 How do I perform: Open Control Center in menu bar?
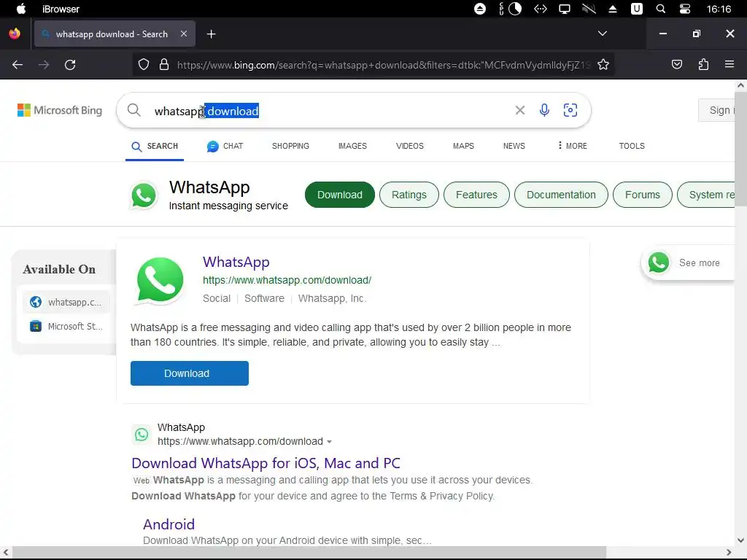coord(684,9)
